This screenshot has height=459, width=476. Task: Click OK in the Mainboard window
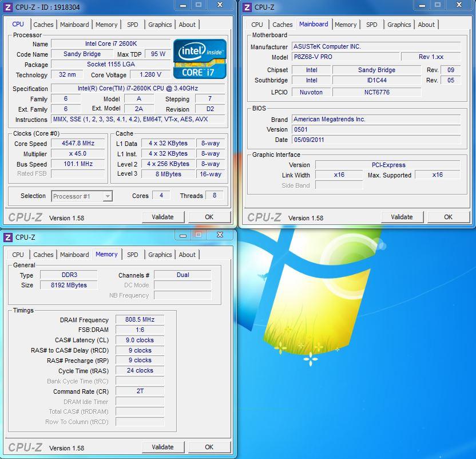[449, 217]
